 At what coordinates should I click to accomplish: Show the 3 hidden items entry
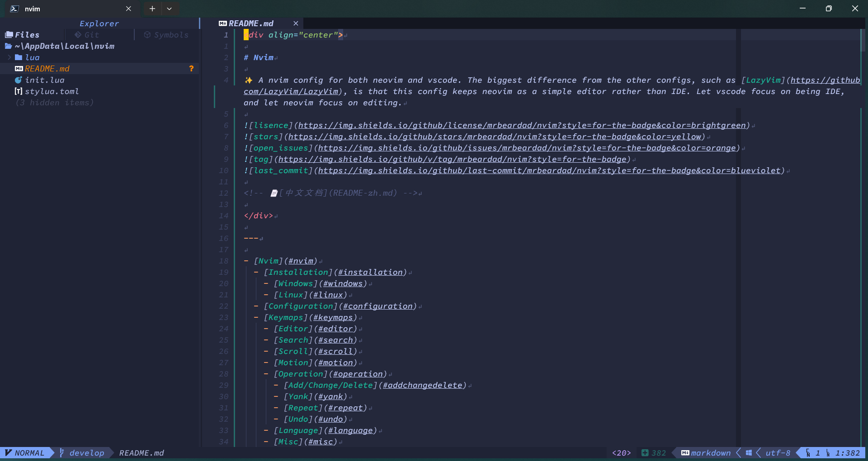pos(55,103)
